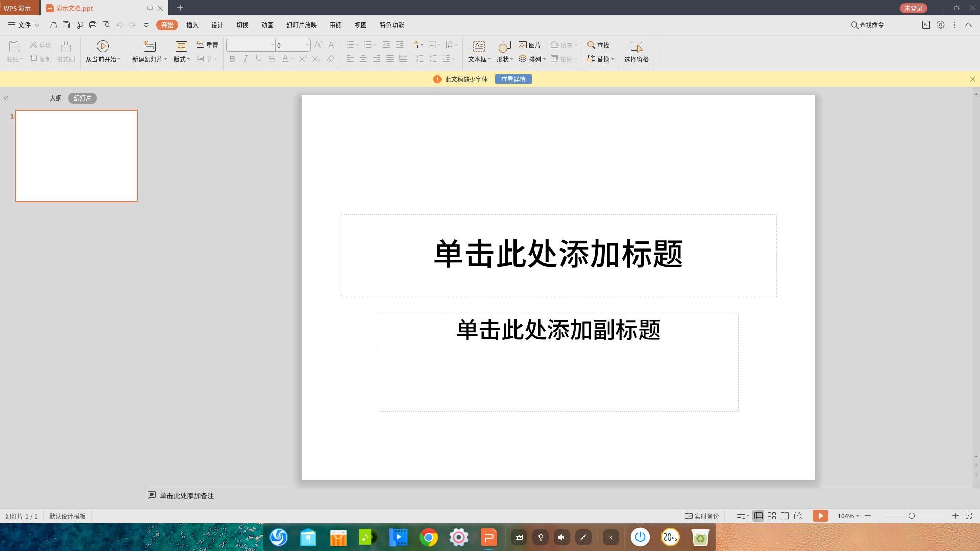Click 从当前开始 to present from current slide

click(102, 51)
